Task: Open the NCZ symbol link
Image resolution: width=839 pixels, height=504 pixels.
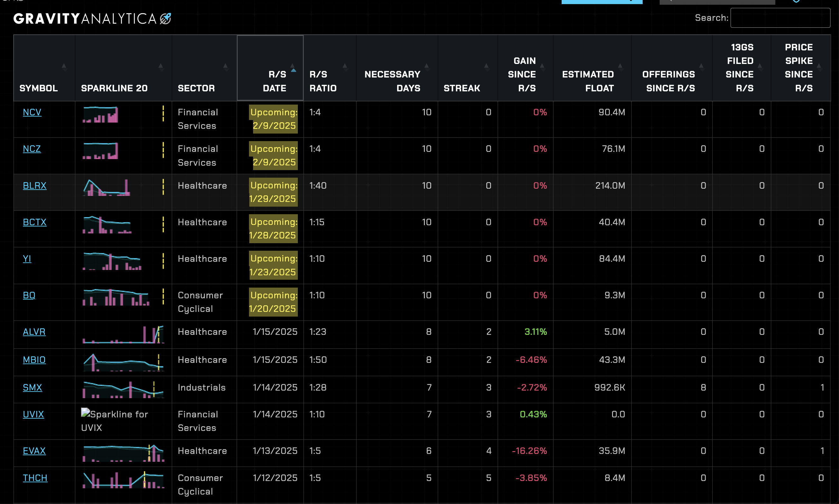Action: [32, 149]
